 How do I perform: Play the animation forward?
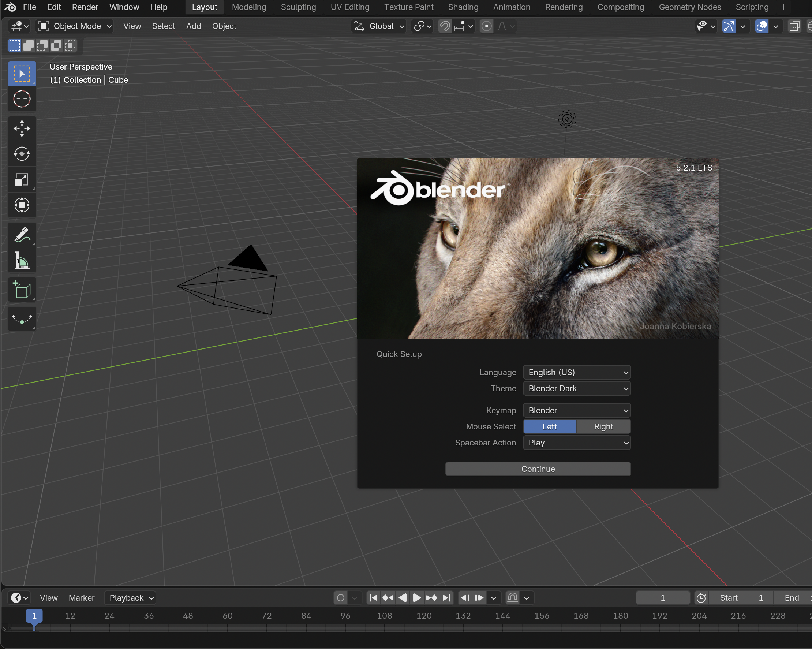(x=417, y=598)
